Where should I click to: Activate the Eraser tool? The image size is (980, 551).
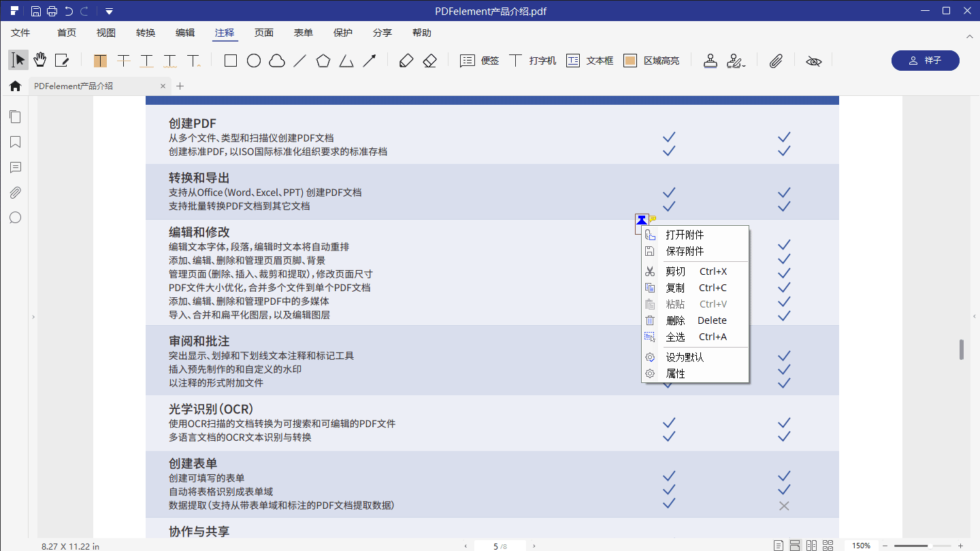pos(429,61)
